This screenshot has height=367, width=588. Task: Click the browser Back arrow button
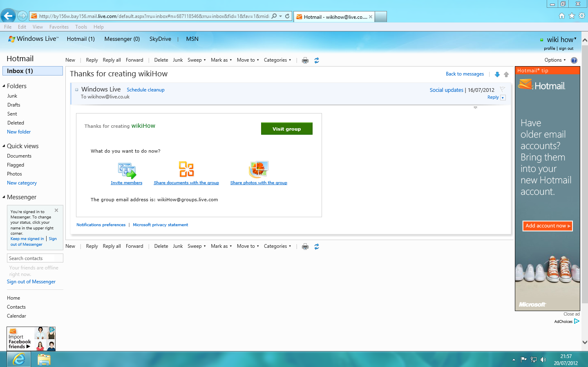(x=8, y=16)
